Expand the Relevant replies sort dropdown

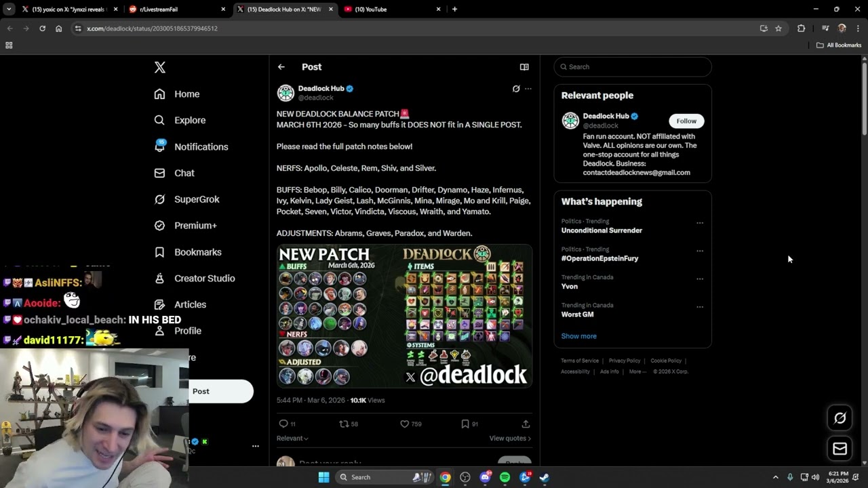(x=292, y=439)
